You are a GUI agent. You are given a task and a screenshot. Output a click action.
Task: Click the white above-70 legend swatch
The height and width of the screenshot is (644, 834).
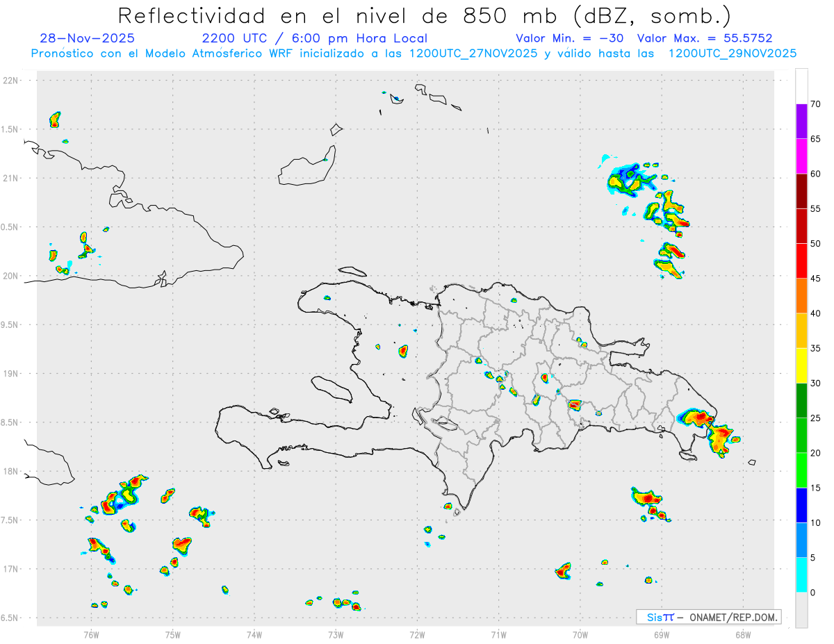point(801,86)
